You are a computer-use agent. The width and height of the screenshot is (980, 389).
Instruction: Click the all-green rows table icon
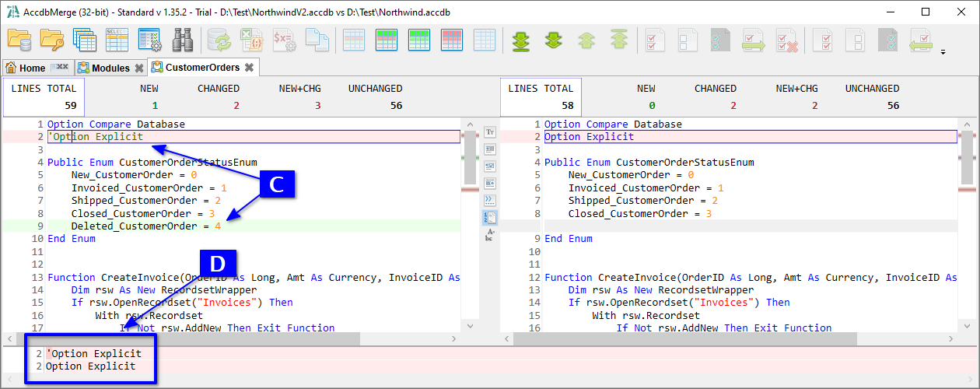point(419,39)
